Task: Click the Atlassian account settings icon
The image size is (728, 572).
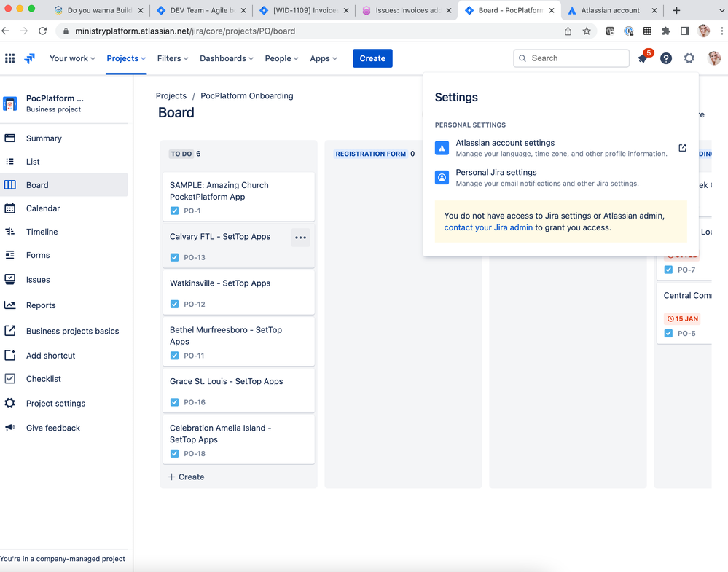Action: click(442, 148)
